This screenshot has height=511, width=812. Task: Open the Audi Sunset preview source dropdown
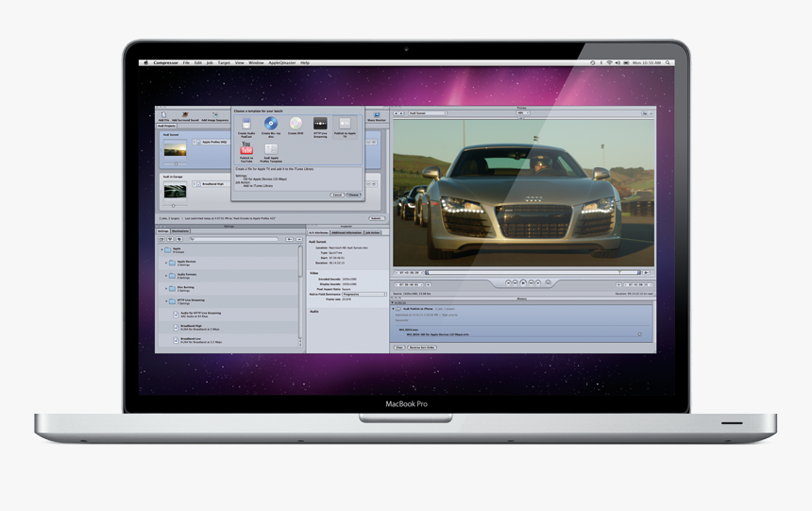(x=427, y=113)
